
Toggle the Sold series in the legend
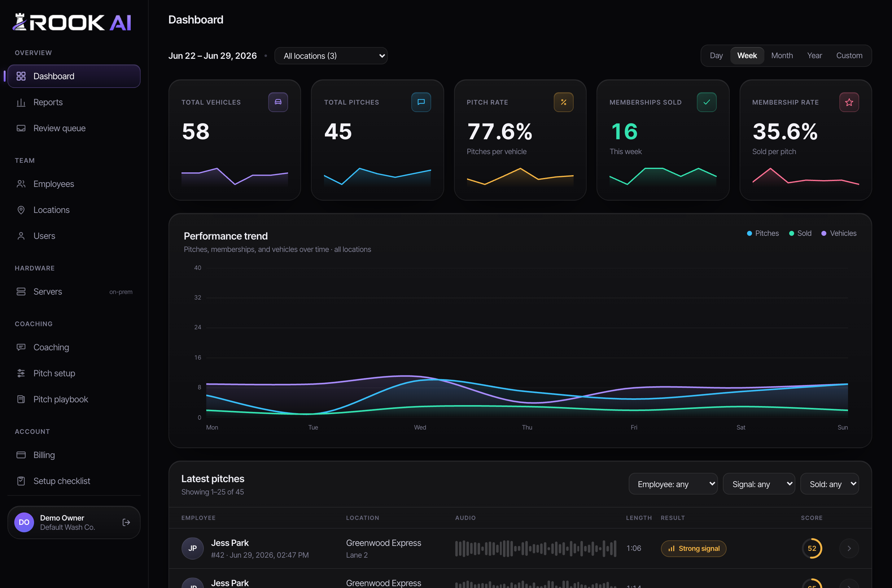click(x=800, y=233)
